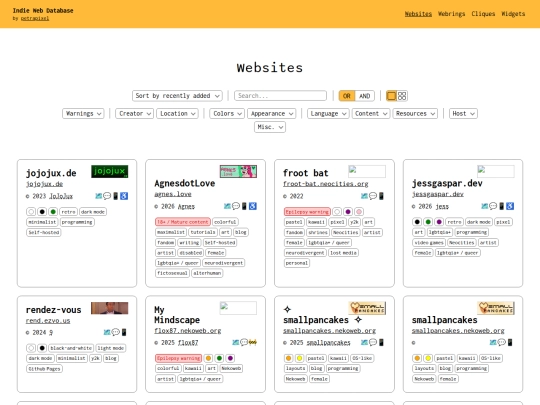Click the phone icon on the AgnesdotLove card
The width and height of the screenshot is (540, 405).
click(244, 206)
